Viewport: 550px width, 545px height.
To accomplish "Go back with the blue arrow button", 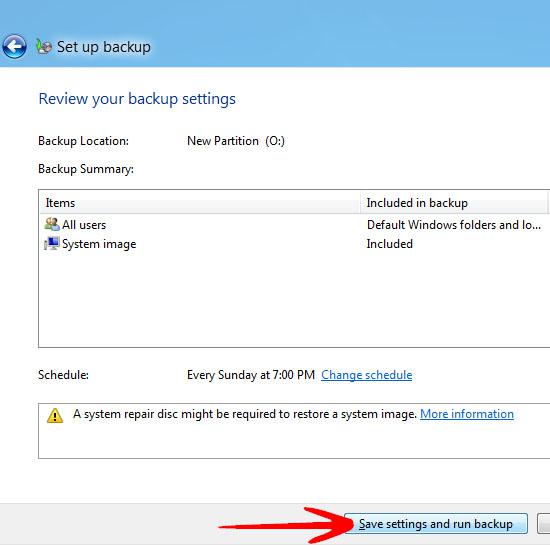I will pos(14,46).
